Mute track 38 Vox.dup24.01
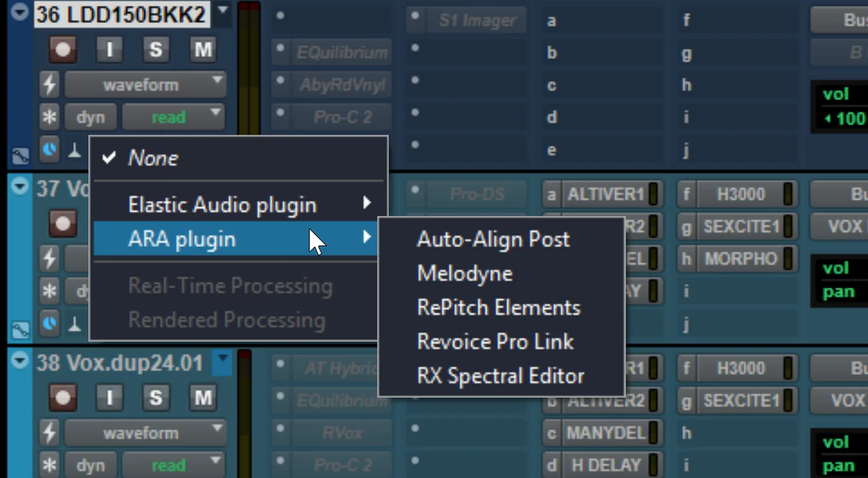868x478 pixels. pyautogui.click(x=203, y=398)
